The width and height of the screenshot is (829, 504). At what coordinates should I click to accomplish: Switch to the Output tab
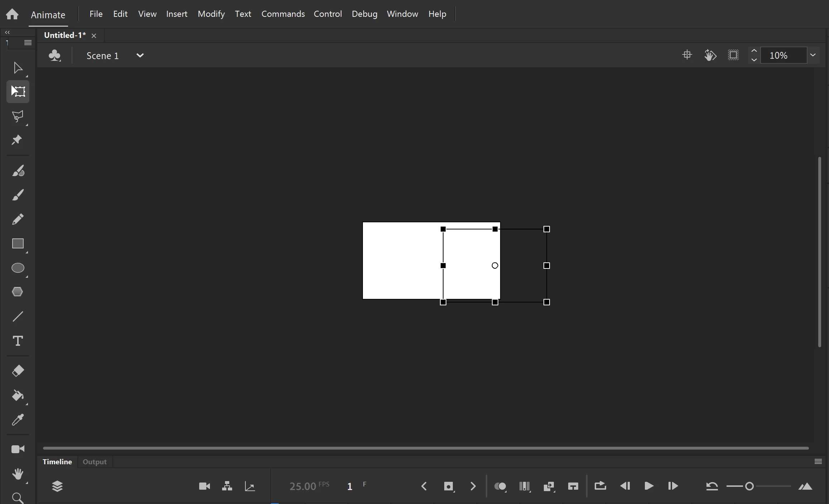pos(95,462)
